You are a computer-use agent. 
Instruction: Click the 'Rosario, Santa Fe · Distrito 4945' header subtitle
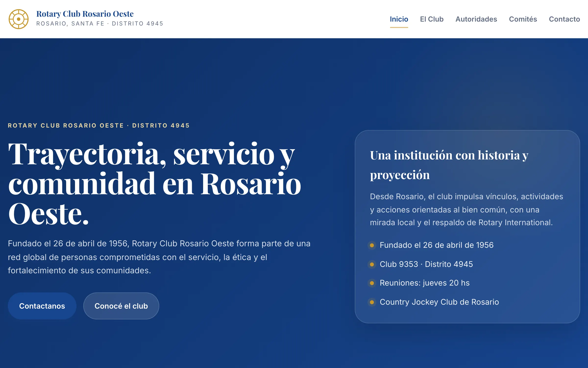click(100, 24)
